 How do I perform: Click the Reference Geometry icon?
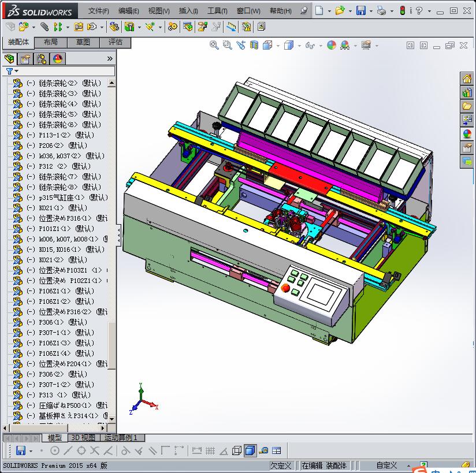coord(150,27)
